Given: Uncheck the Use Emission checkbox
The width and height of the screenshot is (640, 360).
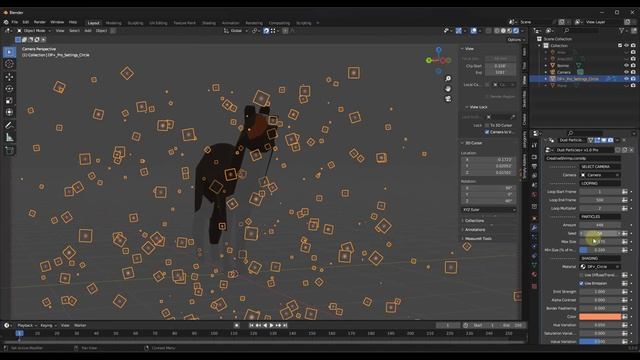Looking at the screenshot, I should click(582, 283).
